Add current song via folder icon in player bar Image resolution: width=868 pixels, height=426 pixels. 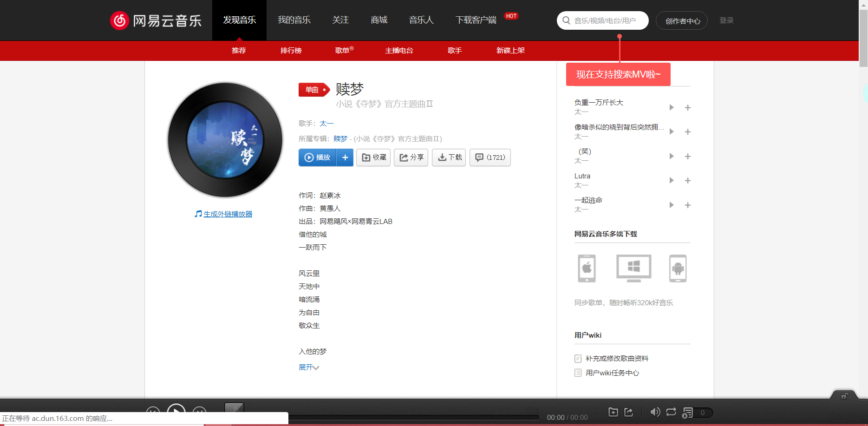[613, 412]
